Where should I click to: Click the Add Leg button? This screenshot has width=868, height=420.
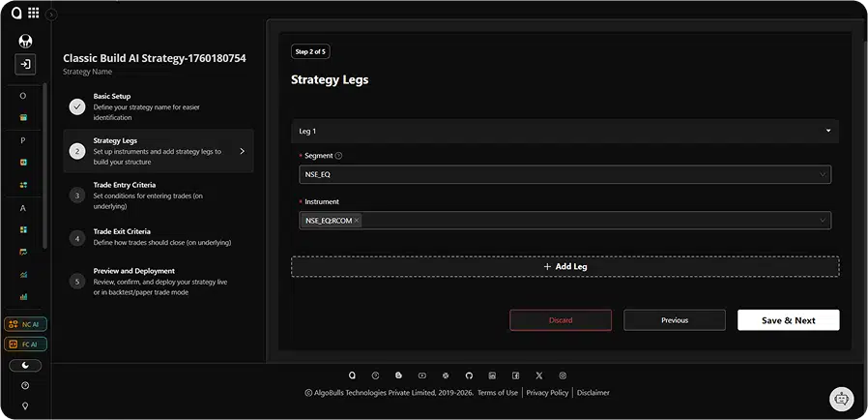click(x=564, y=266)
